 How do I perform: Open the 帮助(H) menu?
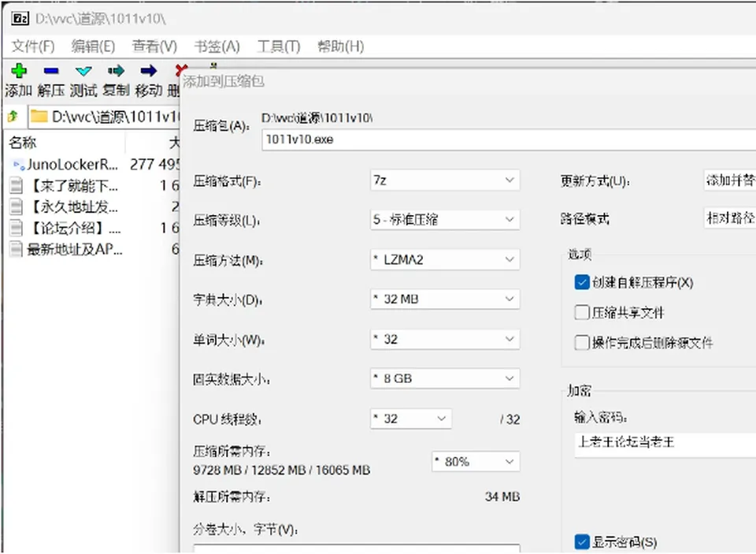pos(340,46)
